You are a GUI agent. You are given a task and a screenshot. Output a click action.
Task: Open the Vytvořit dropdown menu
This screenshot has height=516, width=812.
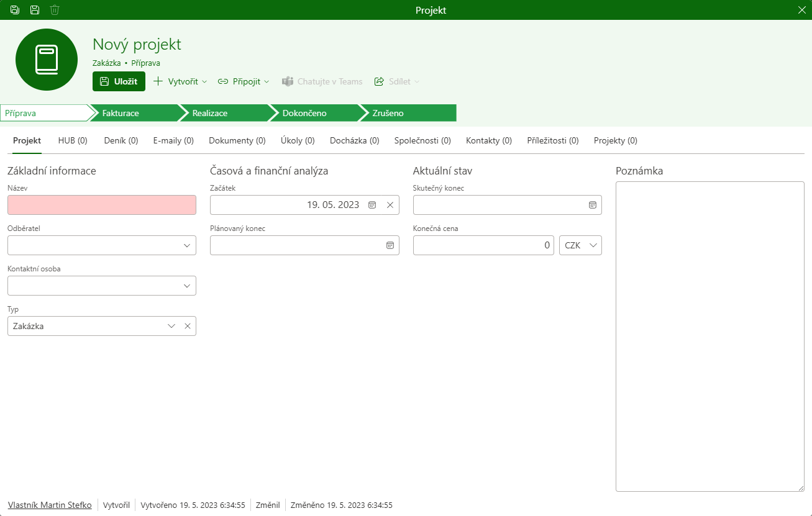(180, 81)
